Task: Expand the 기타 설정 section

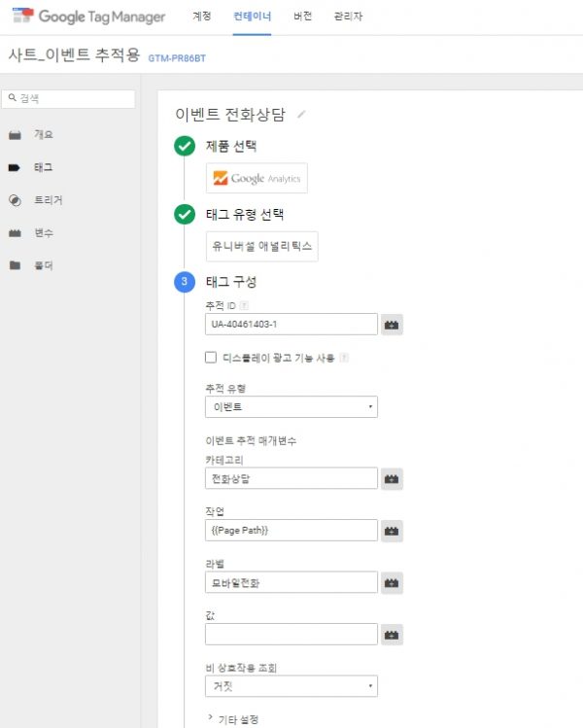Action: (233, 719)
